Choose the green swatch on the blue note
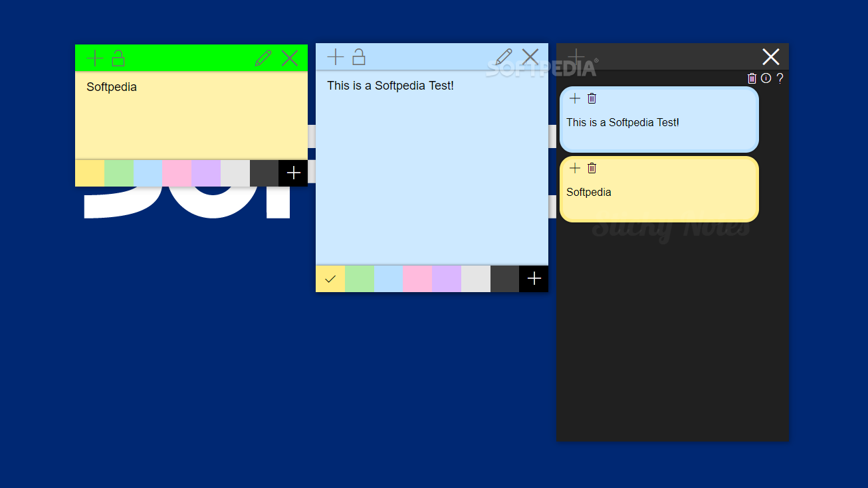 tap(360, 279)
